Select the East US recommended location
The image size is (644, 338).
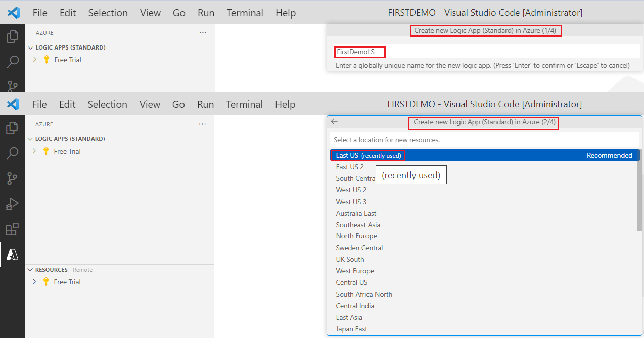(485, 155)
